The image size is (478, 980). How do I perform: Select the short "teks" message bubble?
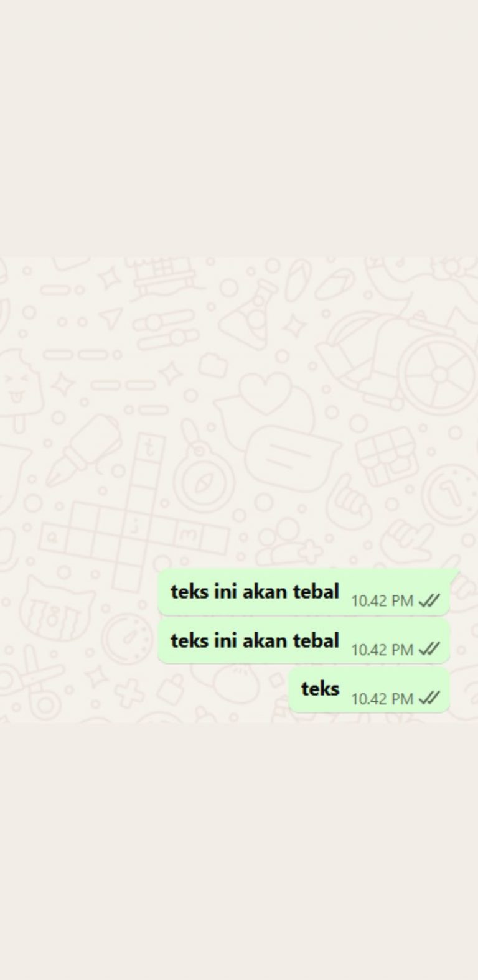tap(368, 689)
